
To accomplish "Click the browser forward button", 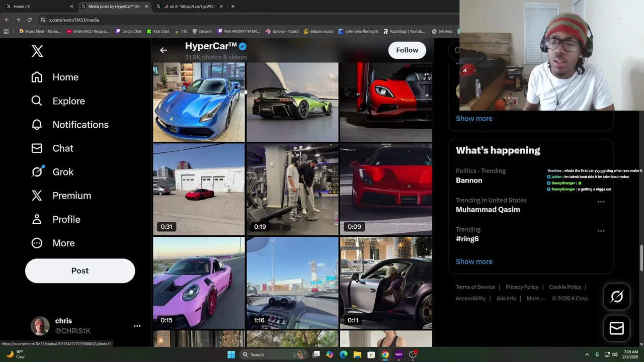I will coord(18,20).
